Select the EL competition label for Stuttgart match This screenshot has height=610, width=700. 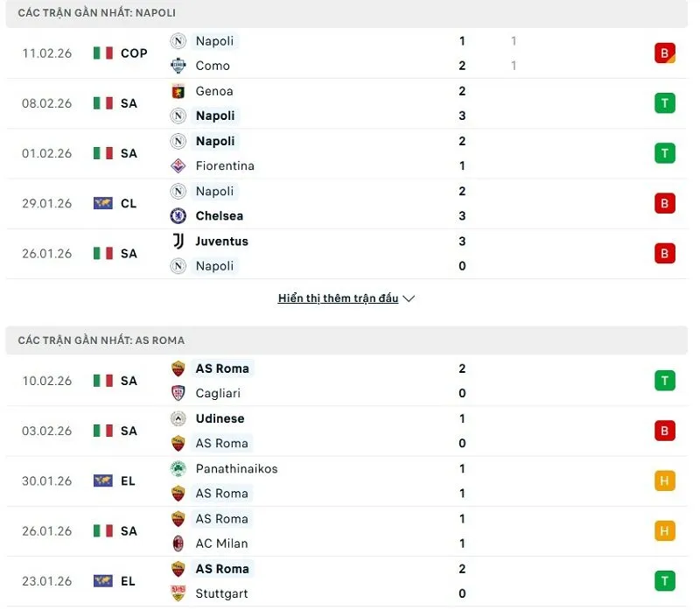point(128,581)
